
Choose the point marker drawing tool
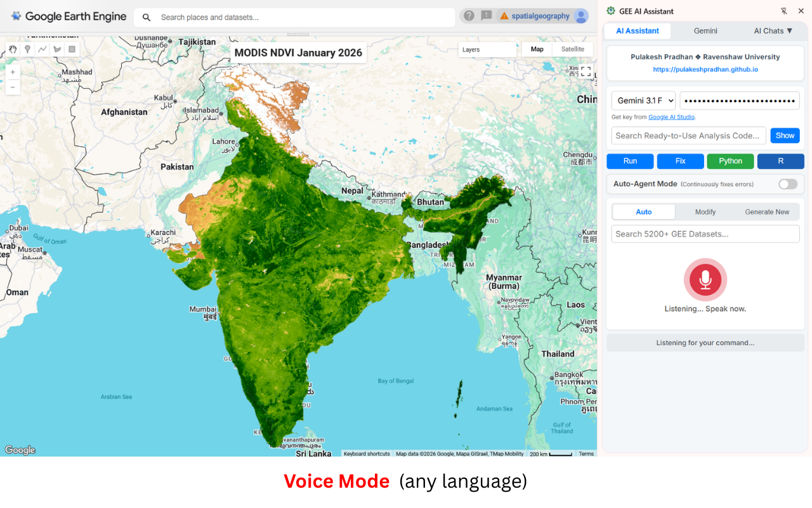coord(27,50)
